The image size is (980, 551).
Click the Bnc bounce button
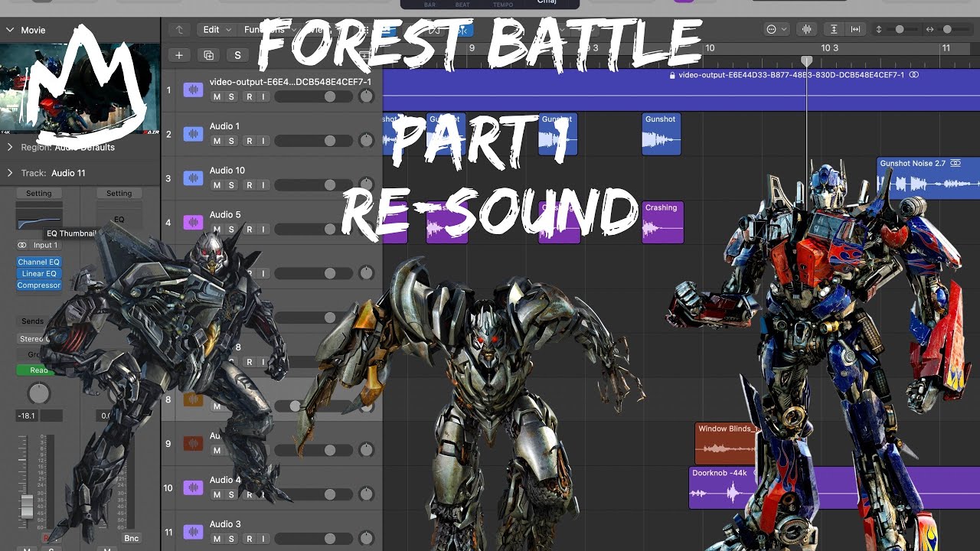[132, 539]
